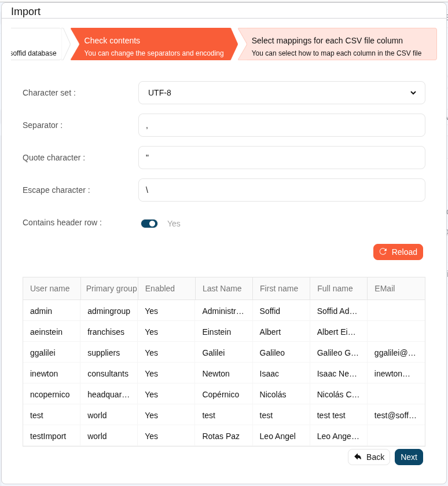This screenshot has height=486, width=448.
Task: Click the Character set dropdown chevron
Action: click(x=413, y=93)
